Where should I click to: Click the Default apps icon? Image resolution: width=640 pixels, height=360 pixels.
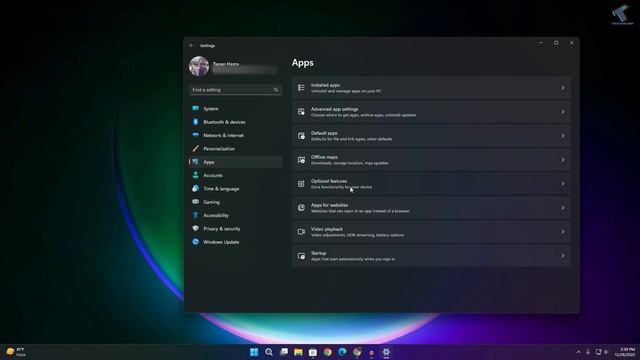point(301,136)
